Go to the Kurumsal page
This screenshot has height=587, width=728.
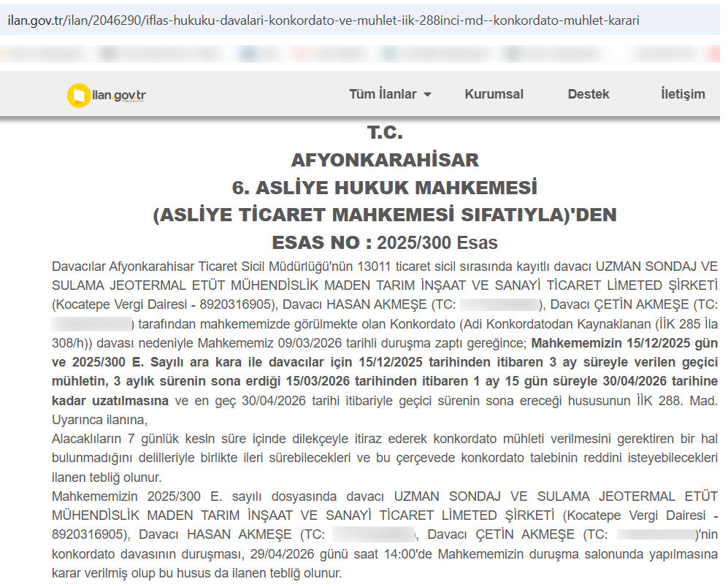click(x=494, y=94)
